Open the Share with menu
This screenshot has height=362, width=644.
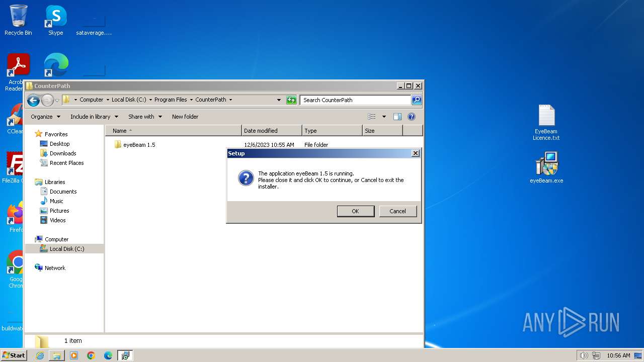pyautogui.click(x=145, y=117)
